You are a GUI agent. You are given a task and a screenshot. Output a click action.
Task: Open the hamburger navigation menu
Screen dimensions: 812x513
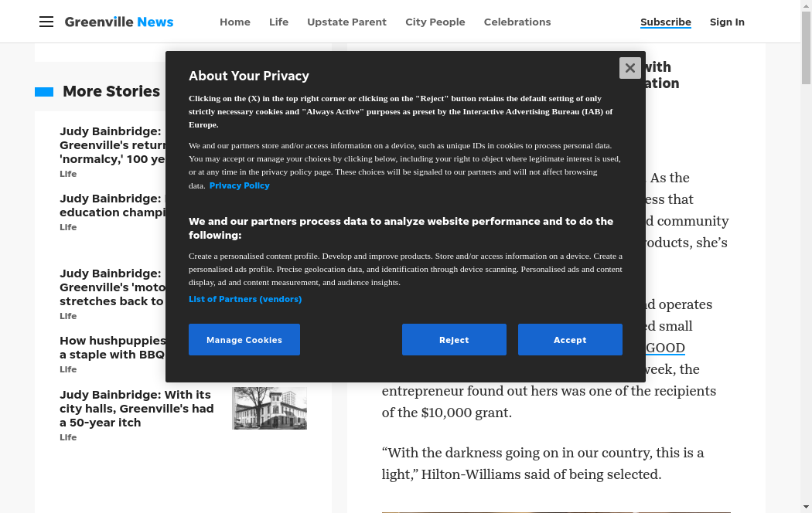click(46, 22)
